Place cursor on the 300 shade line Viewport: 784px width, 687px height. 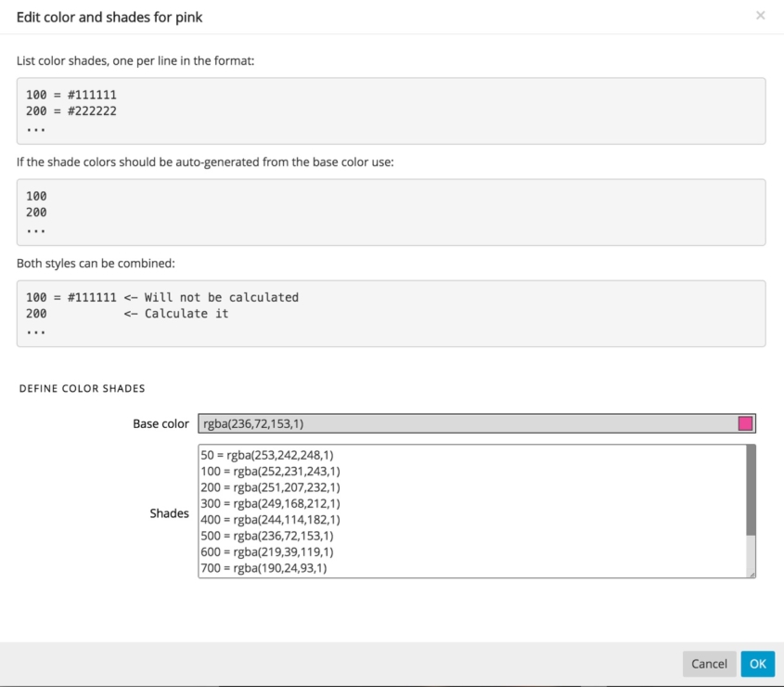coord(271,503)
